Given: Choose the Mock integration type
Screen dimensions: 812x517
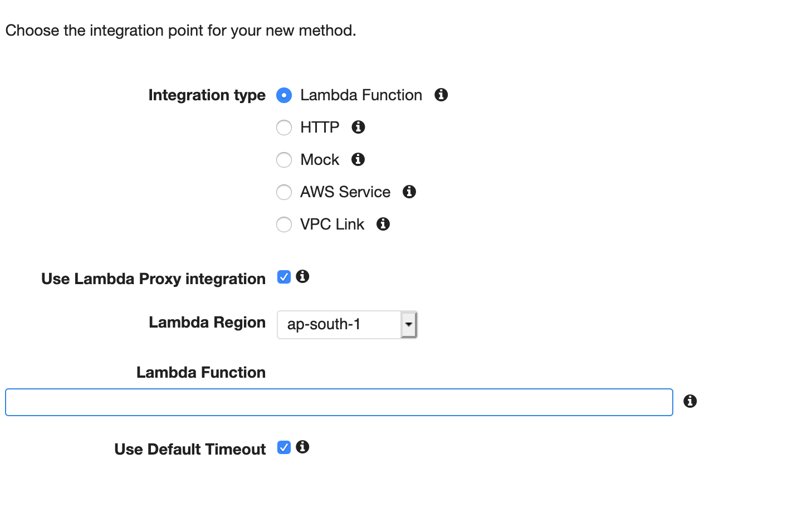Looking at the screenshot, I should coord(284,160).
